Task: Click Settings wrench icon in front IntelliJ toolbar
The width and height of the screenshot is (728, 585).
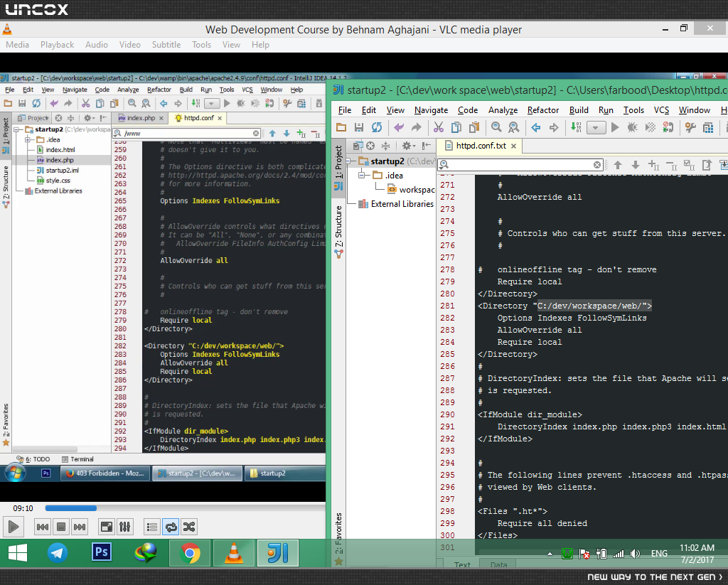Action: pos(690,127)
